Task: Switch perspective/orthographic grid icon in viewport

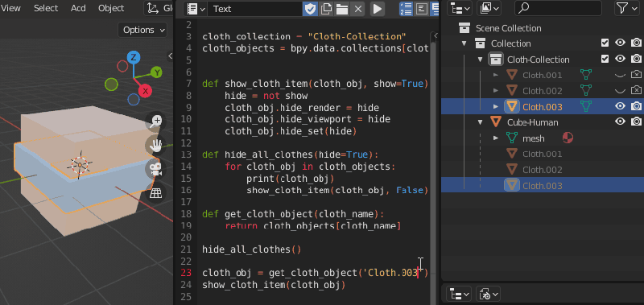Action: pyautogui.click(x=156, y=192)
